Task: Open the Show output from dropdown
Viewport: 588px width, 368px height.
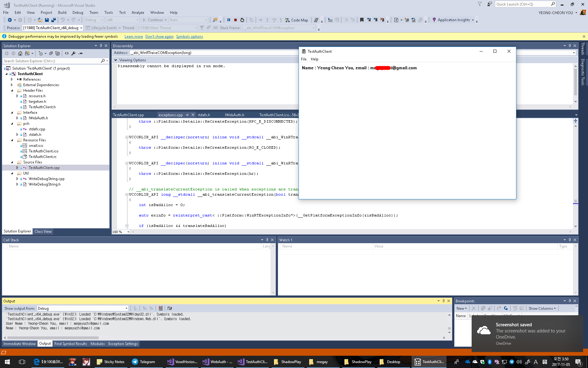Action: tap(126, 309)
